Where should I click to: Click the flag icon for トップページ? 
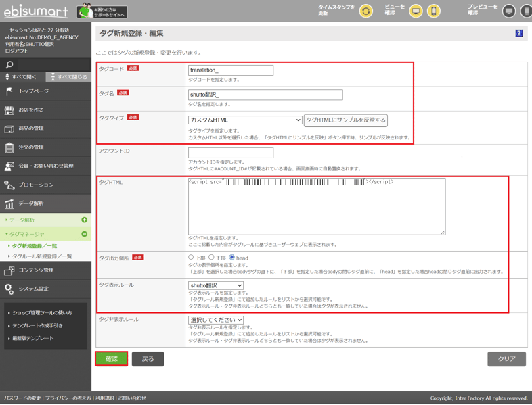click(9, 91)
